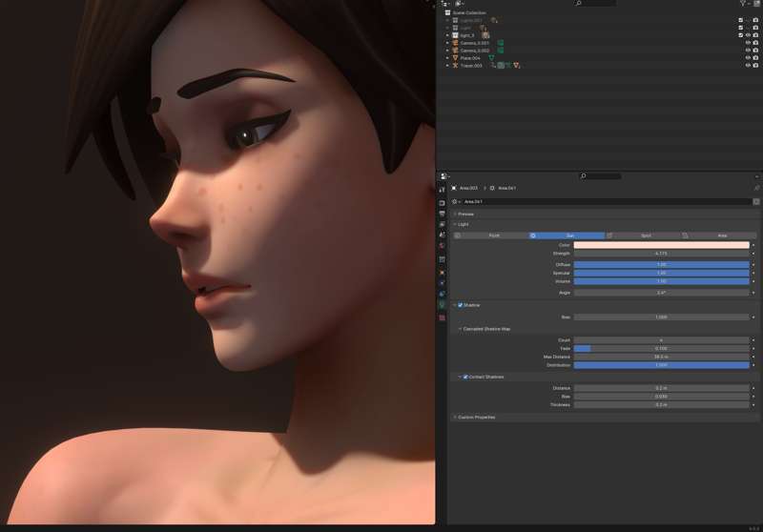Image resolution: width=763 pixels, height=532 pixels.
Task: Hide the light_3 collection in viewport
Action: (748, 35)
